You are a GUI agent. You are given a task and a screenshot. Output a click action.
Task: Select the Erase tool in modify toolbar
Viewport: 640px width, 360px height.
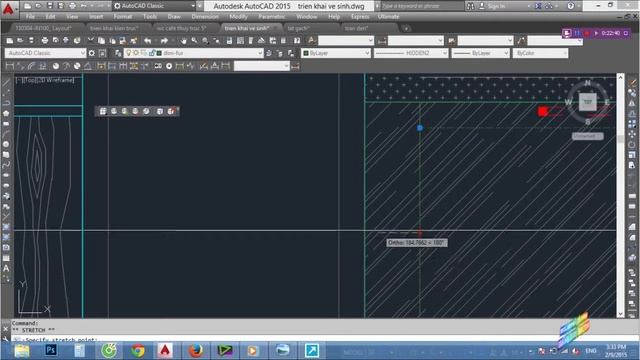[x=632, y=83]
